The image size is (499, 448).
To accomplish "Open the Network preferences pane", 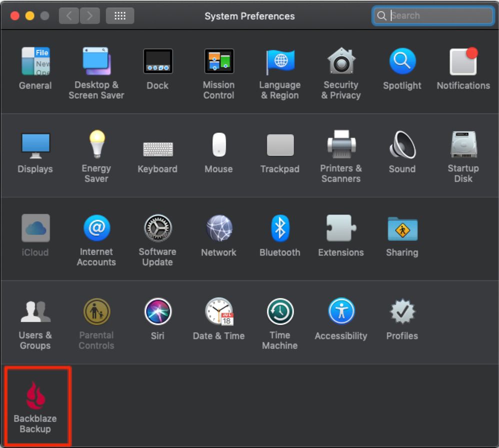I will pos(218,229).
